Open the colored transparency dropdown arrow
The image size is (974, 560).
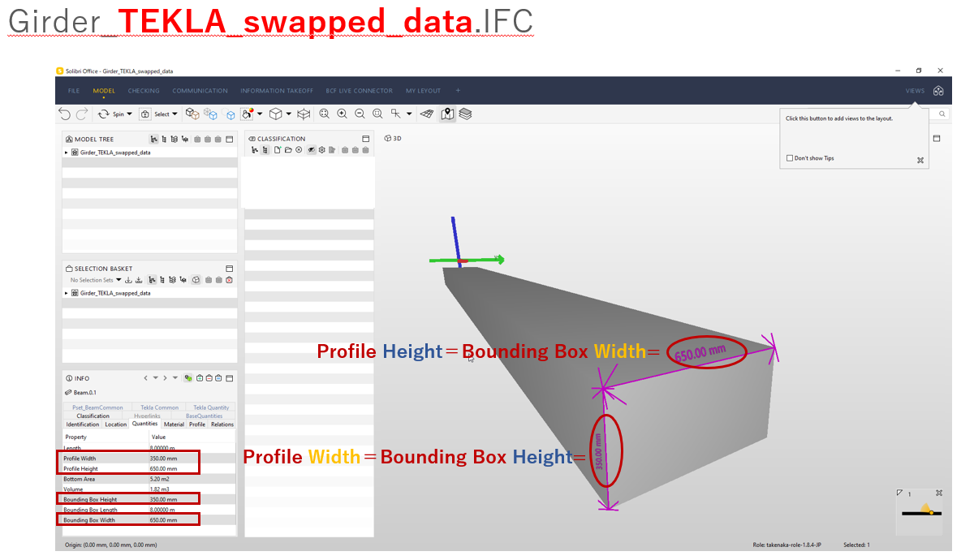260,114
